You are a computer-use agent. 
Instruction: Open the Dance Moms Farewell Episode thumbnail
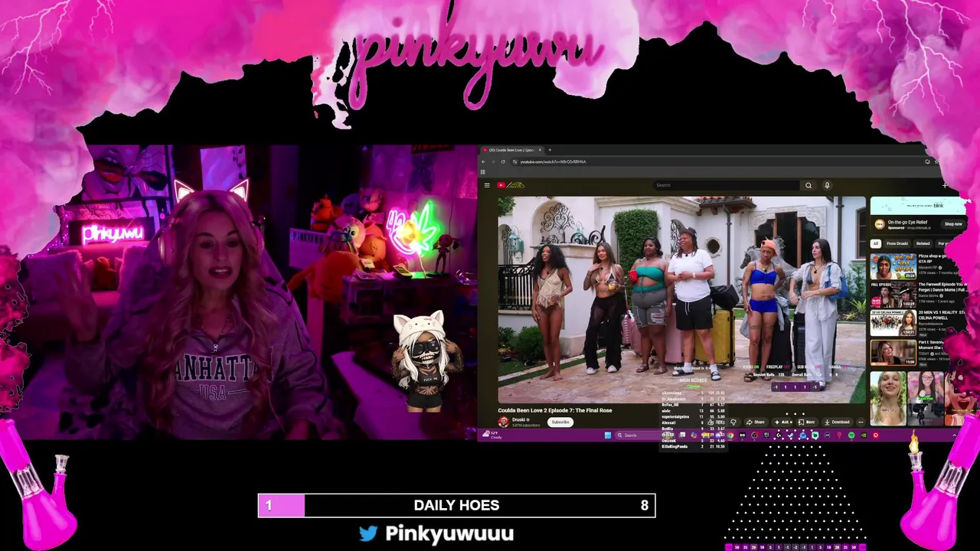pos(893,295)
